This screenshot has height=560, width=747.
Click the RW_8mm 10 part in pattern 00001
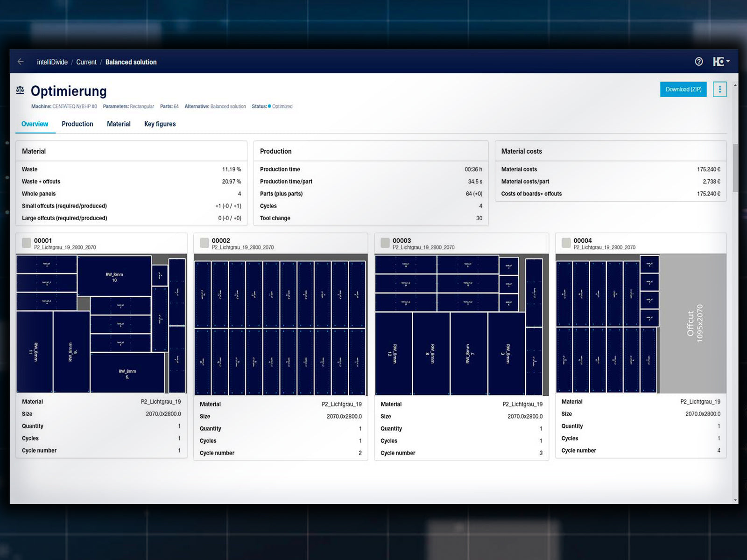pos(114,276)
